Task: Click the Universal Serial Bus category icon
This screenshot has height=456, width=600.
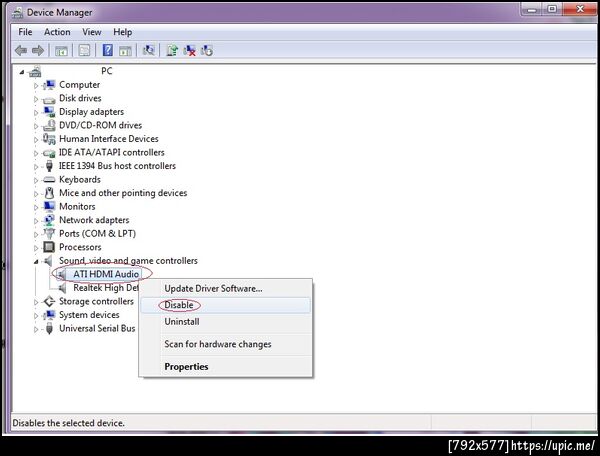Action: (x=49, y=328)
